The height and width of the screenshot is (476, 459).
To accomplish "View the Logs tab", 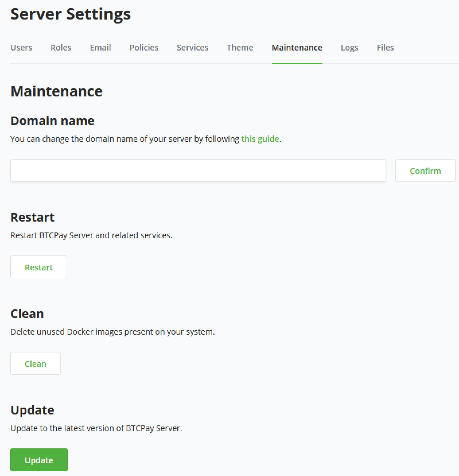I will click(349, 48).
